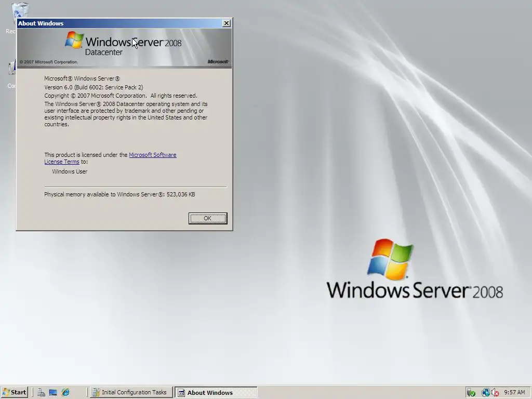Click the muted volume tray icon

pyautogui.click(x=495, y=393)
